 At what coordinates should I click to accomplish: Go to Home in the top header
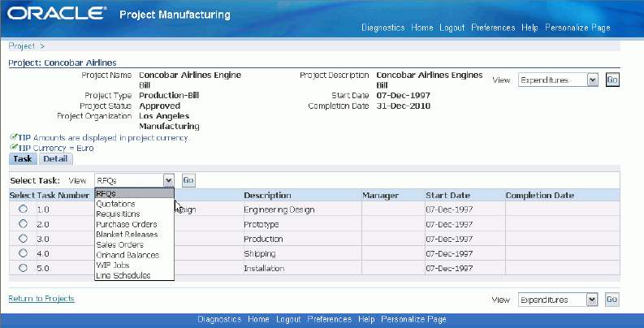(422, 28)
